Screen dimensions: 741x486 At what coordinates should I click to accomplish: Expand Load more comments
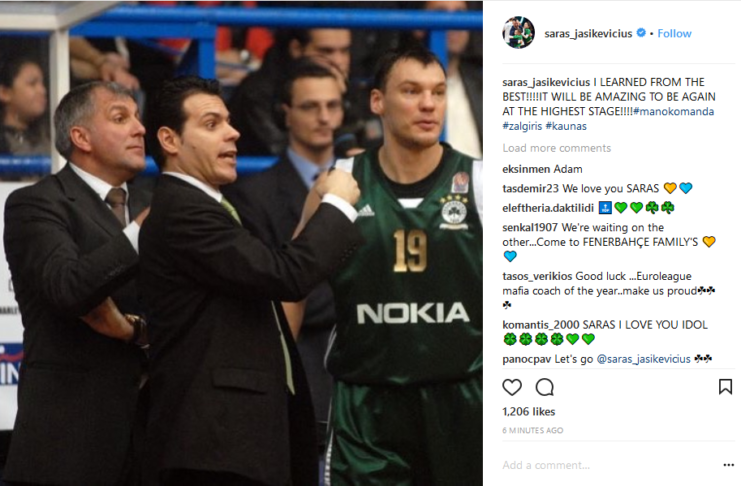557,148
